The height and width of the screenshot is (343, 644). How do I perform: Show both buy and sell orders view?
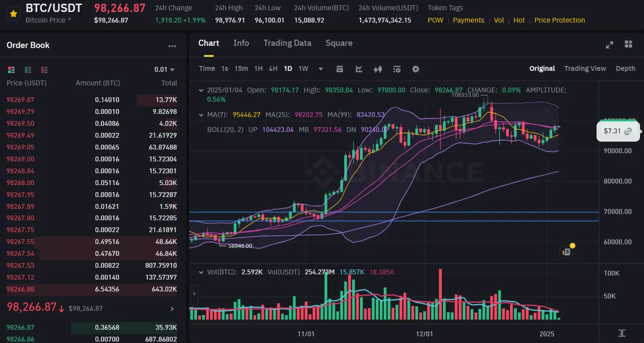(12, 70)
